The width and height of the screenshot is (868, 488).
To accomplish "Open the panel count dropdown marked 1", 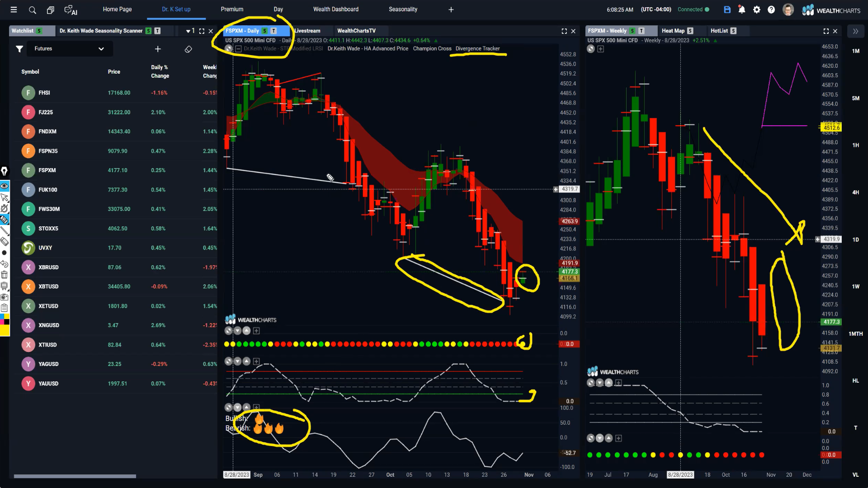I will click(x=190, y=31).
